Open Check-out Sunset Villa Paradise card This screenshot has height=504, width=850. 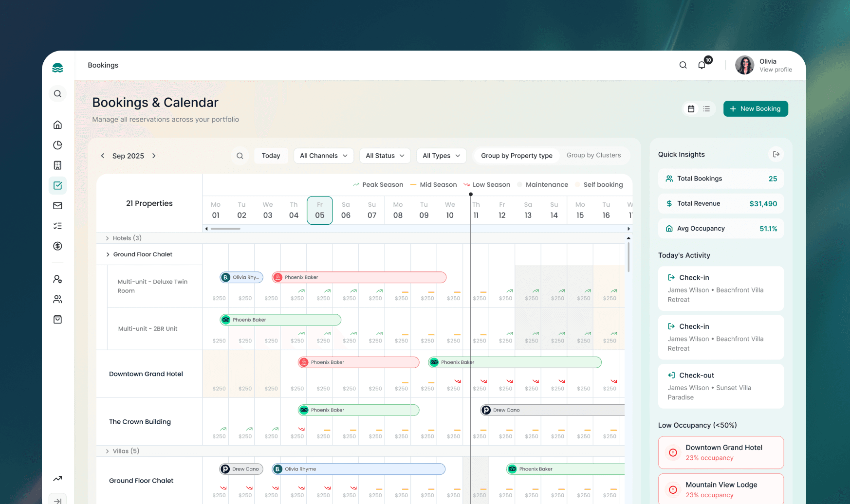click(x=721, y=386)
